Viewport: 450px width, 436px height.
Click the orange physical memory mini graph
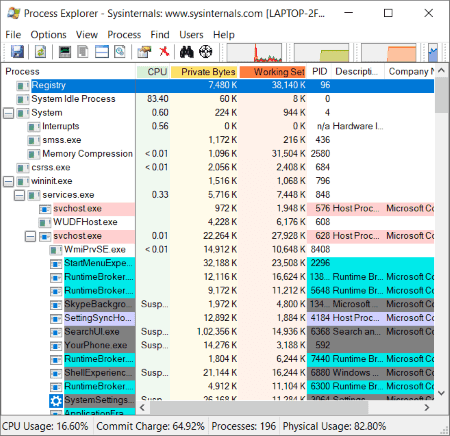[x=389, y=53]
